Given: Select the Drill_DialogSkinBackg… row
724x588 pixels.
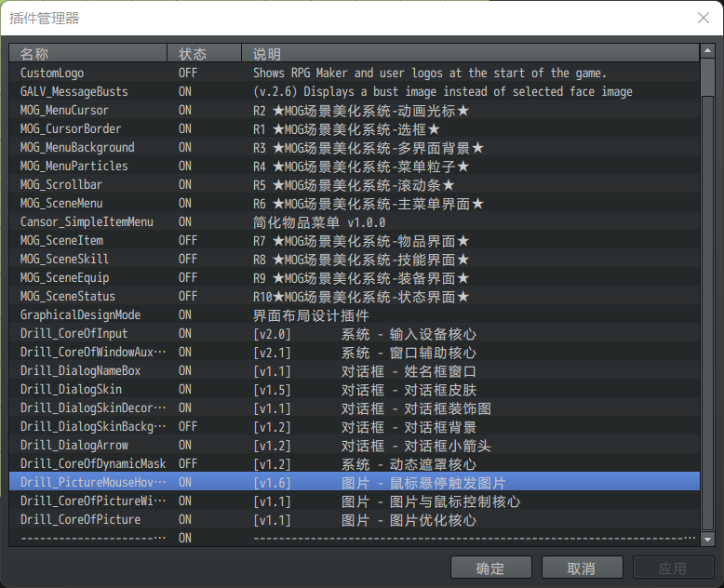Looking at the screenshot, I should pos(355,426).
